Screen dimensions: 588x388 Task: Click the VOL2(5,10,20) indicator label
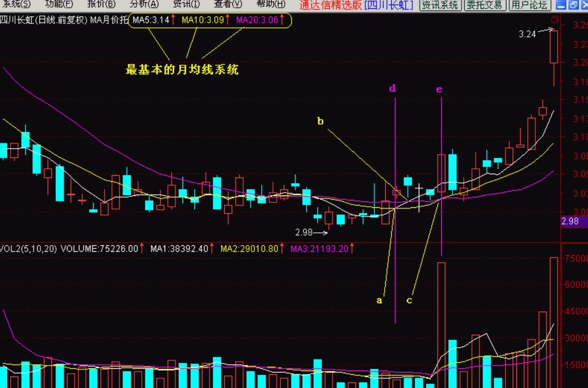(x=28, y=249)
